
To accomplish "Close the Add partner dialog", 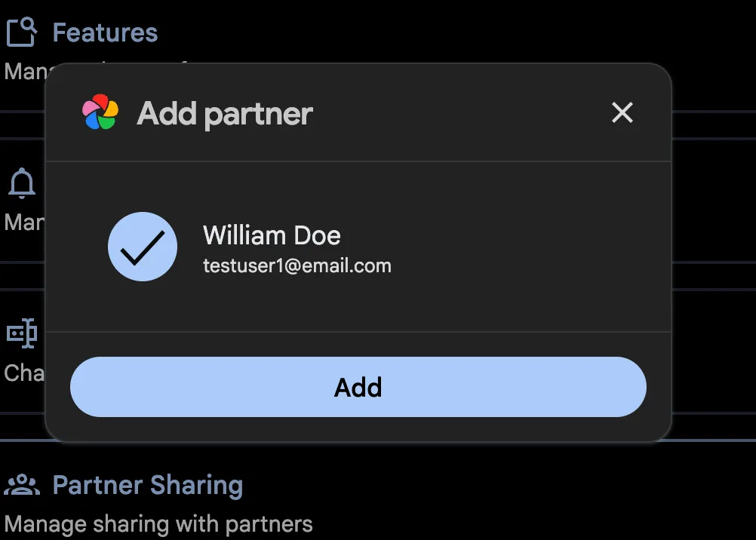I will (622, 112).
